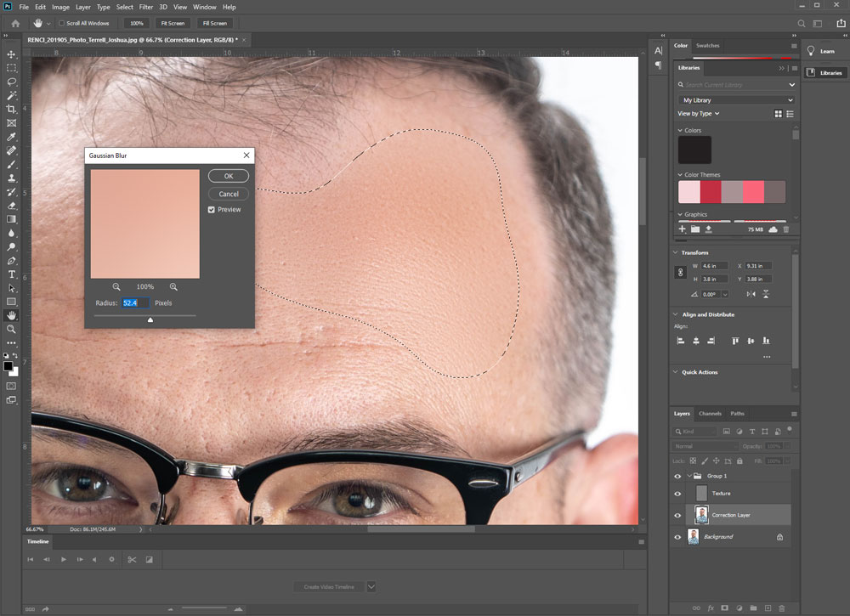The width and height of the screenshot is (850, 616).
Task: Select the Zoom tool in toolbar
Action: point(12,329)
